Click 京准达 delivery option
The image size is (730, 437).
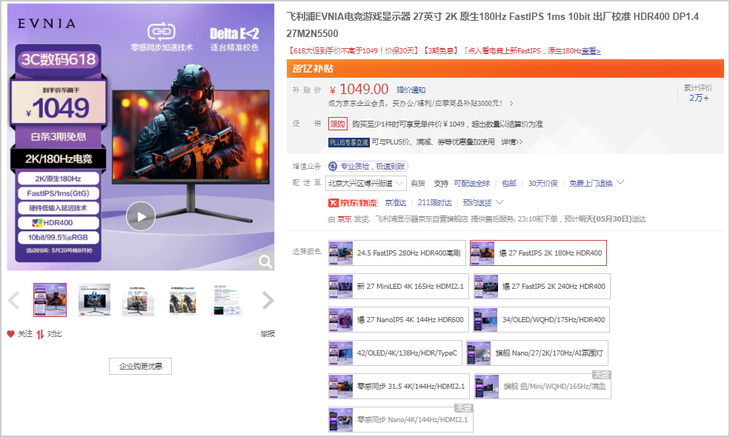pos(396,202)
